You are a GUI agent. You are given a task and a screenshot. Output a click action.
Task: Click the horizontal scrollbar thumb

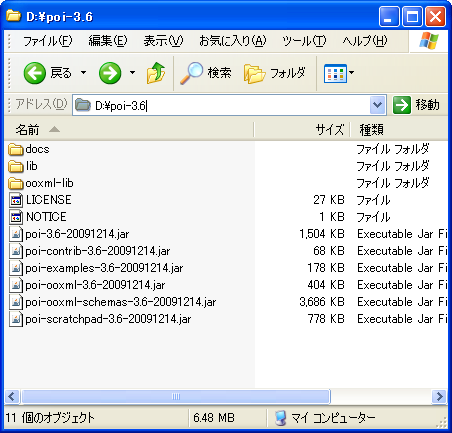tap(176, 397)
